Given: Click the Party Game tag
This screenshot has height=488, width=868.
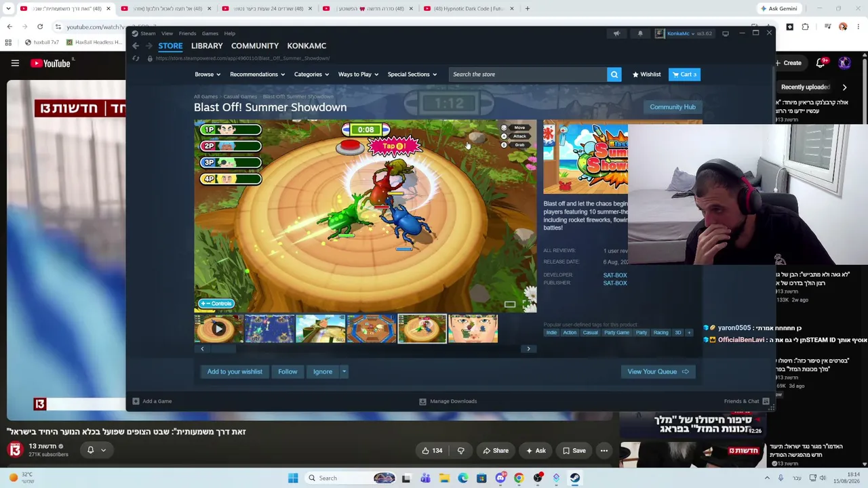Looking at the screenshot, I should 616,333.
